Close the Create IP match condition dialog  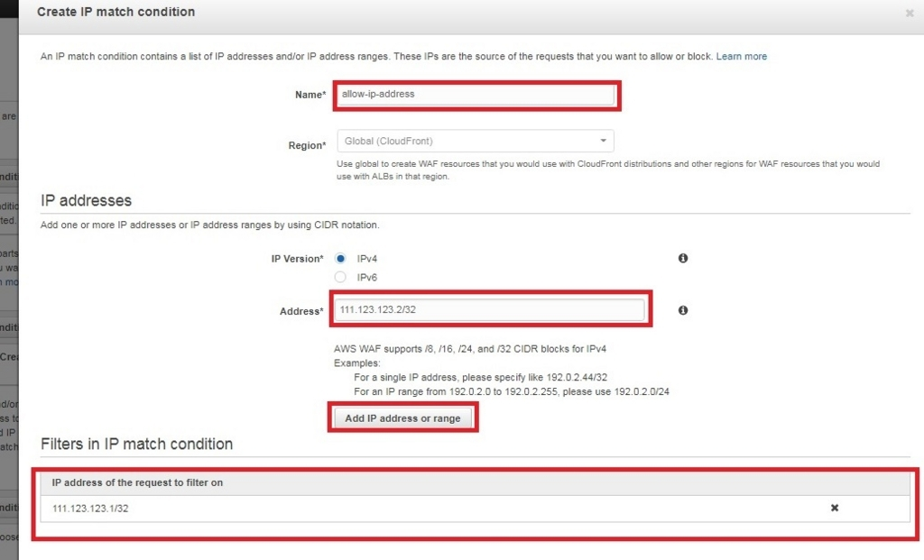coord(909,14)
